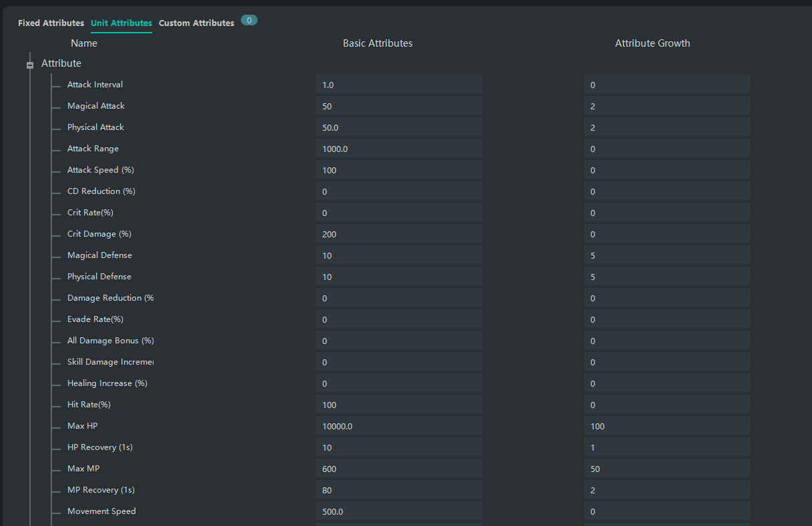Select the Hit Rate(%) row label
812x526 pixels.
[90, 405]
